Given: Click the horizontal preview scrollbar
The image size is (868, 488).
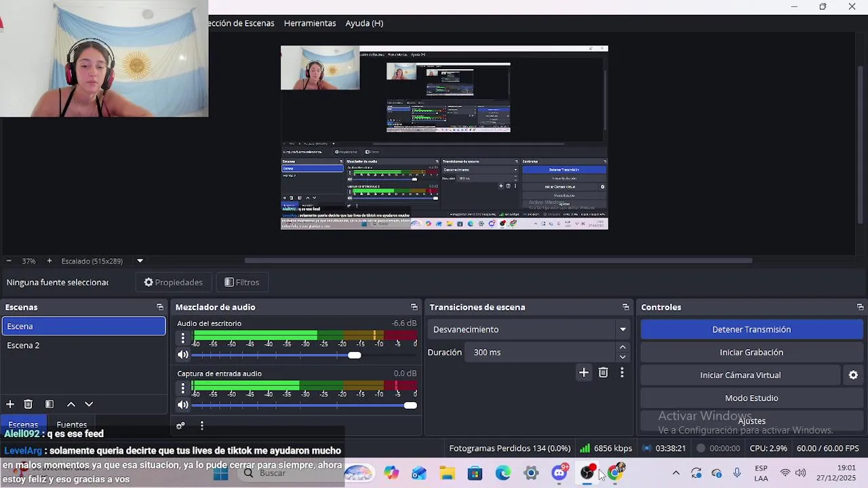Looking at the screenshot, I should pyautogui.click(x=498, y=260).
